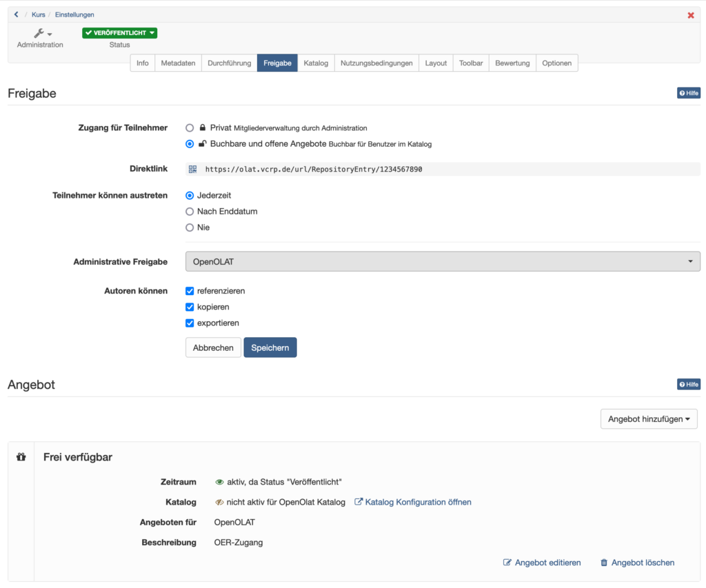Screen dimensions: 706x588
Task: Click the back chevron in the breadcrumb
Action: click(x=16, y=14)
